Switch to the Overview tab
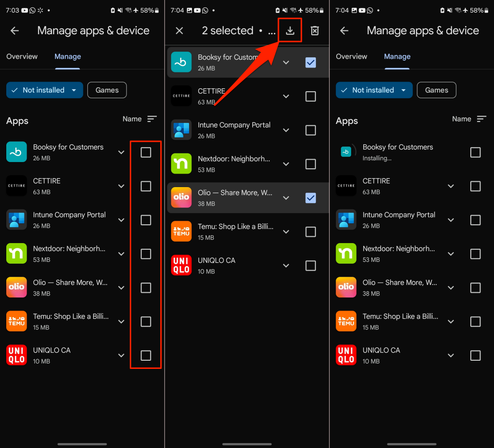This screenshot has width=494, height=448. [22, 56]
